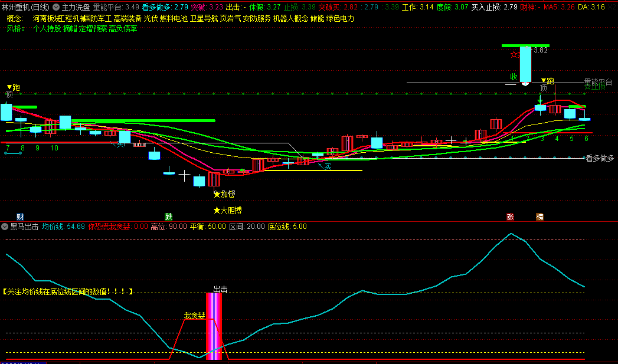618x364 pixels.
Task: Click the 概念: row label
Action: tap(15, 18)
